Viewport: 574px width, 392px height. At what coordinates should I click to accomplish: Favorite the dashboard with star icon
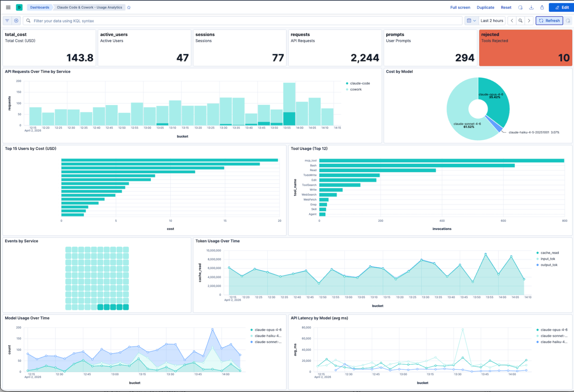pos(129,7)
